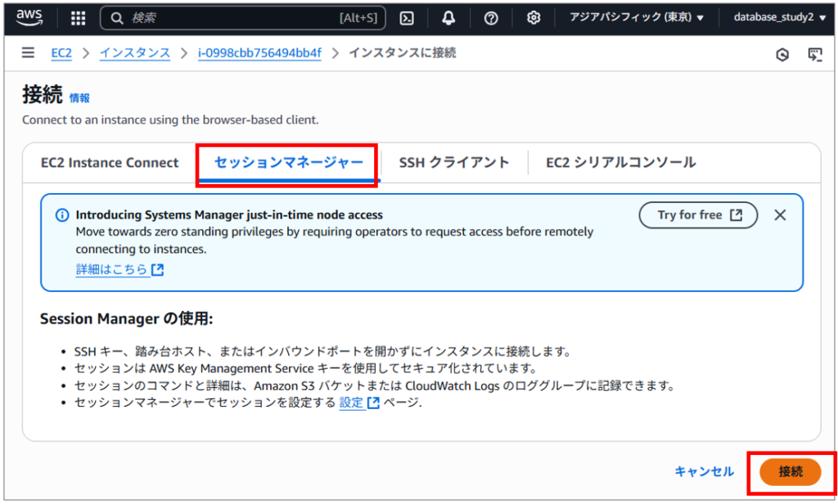Open the hamburger side navigation menu
The image size is (838, 504).
coord(28,52)
